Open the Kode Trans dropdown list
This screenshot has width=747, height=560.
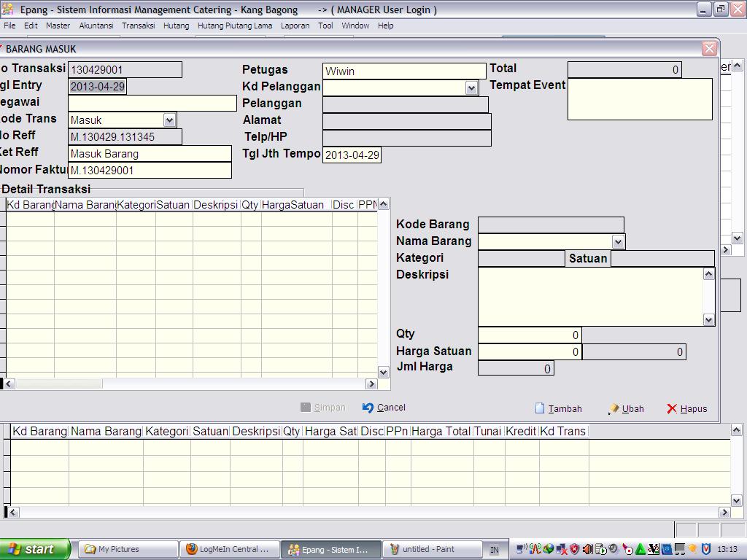click(x=169, y=120)
